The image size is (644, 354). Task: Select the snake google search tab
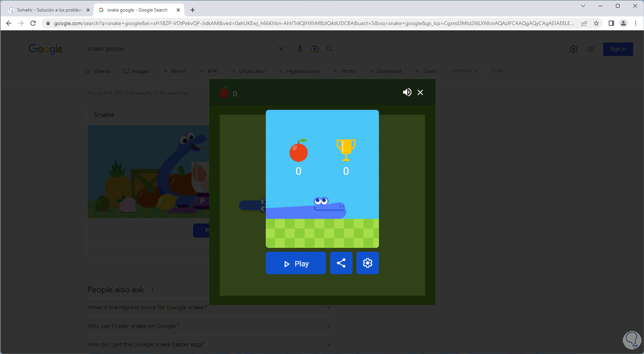pos(140,10)
